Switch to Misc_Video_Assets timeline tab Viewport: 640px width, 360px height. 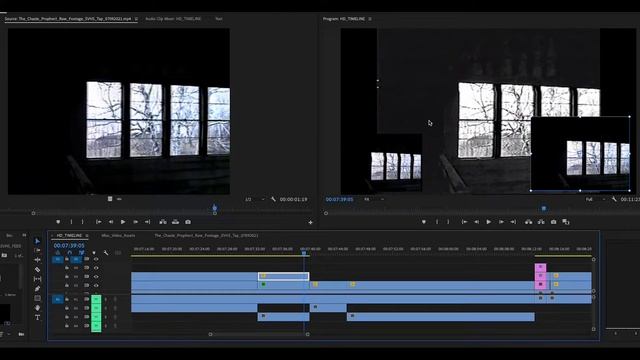[x=118, y=236]
